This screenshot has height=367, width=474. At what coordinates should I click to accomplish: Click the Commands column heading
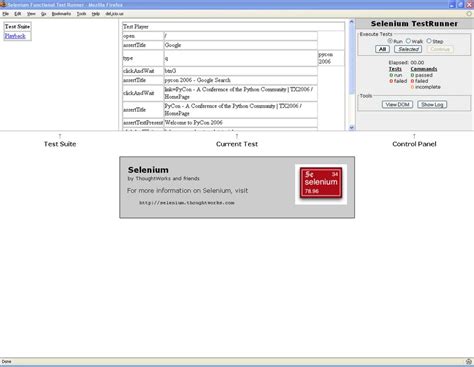tap(424, 69)
